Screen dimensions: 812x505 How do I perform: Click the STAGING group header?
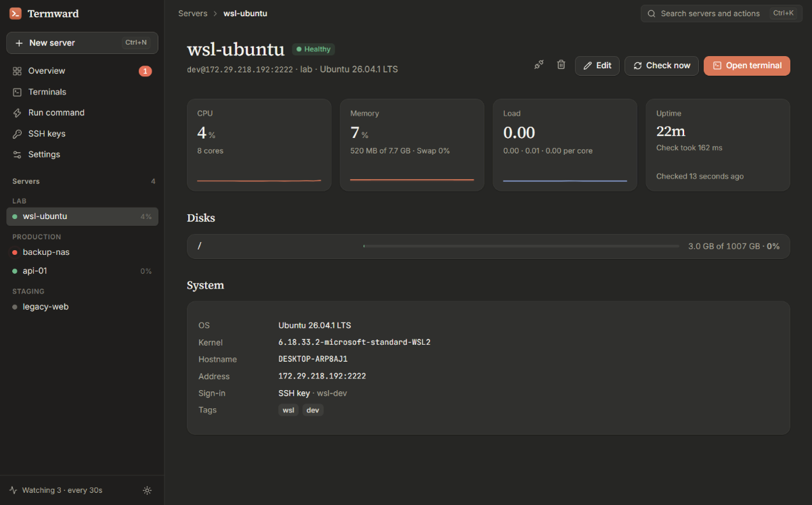28,291
